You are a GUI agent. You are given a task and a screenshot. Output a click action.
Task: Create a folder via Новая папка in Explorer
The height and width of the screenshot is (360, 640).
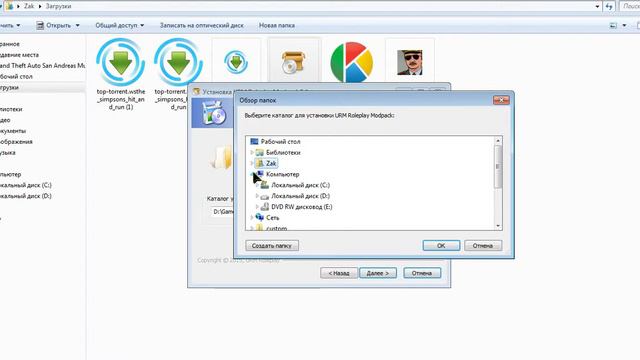277,25
